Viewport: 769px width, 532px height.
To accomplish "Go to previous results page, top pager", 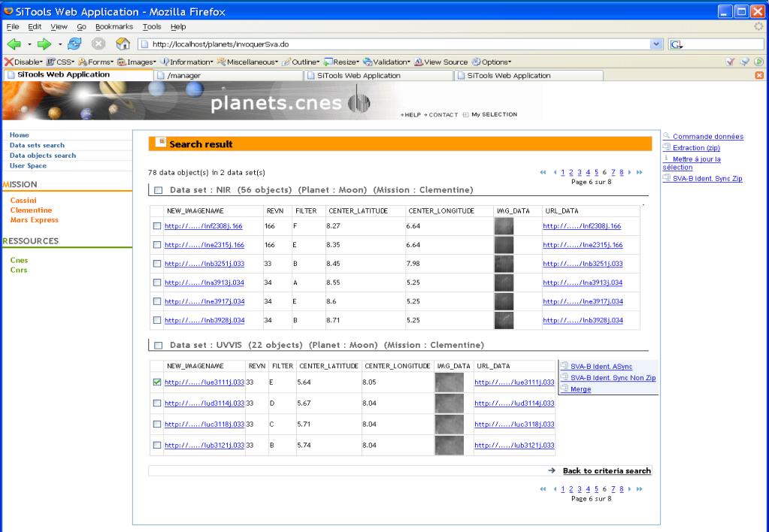I will coord(555,172).
